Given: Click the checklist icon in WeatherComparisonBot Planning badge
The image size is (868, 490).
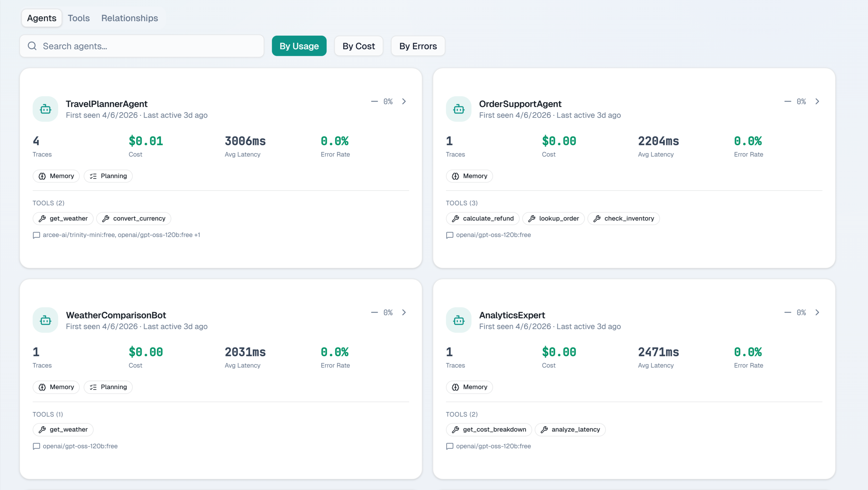Looking at the screenshot, I should [x=93, y=387].
